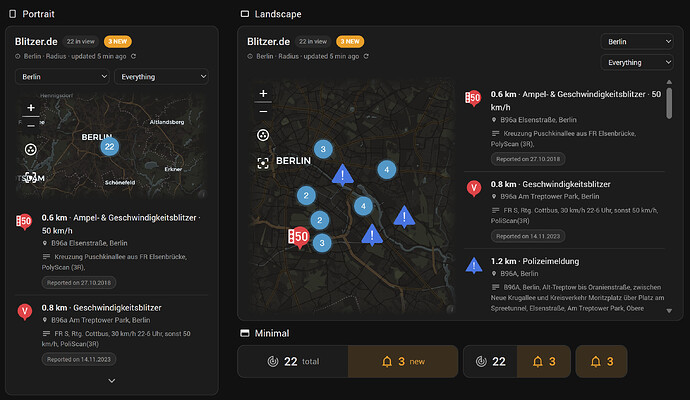Open Portrait entry '0.8 km · Geschwindigkeitsblitzer'
Screen dimensions: 690x400
pos(112,334)
